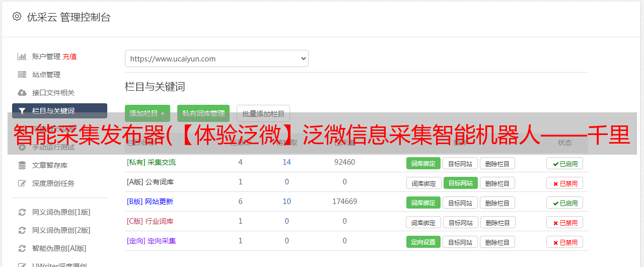Click the 栏目与关键词 page heading
The width and height of the screenshot is (644, 267).
[x=155, y=87]
